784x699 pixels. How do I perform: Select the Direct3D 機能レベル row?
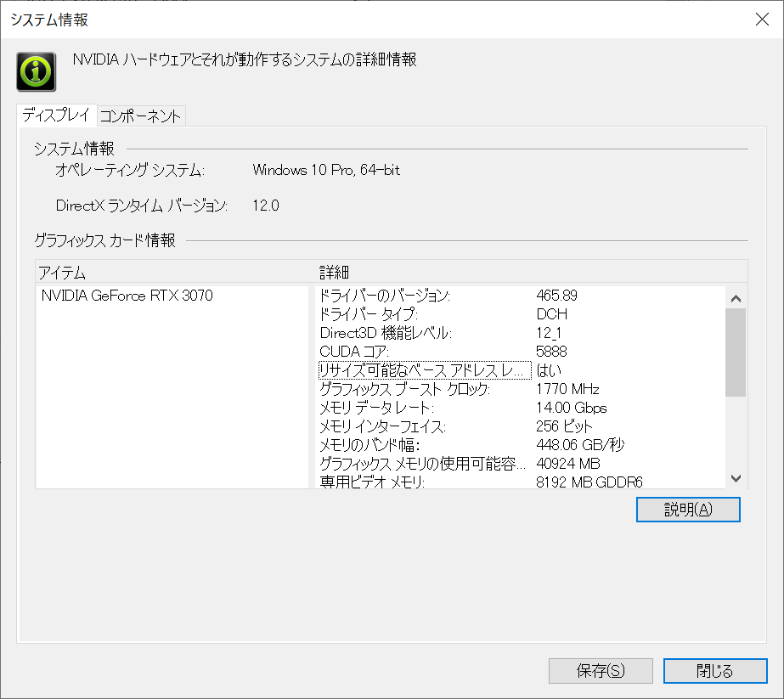[x=522, y=332]
